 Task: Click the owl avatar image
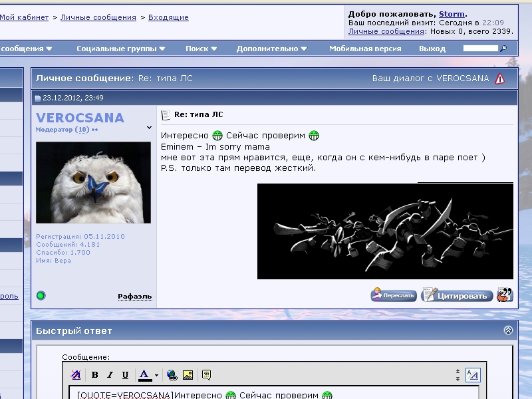click(93, 182)
